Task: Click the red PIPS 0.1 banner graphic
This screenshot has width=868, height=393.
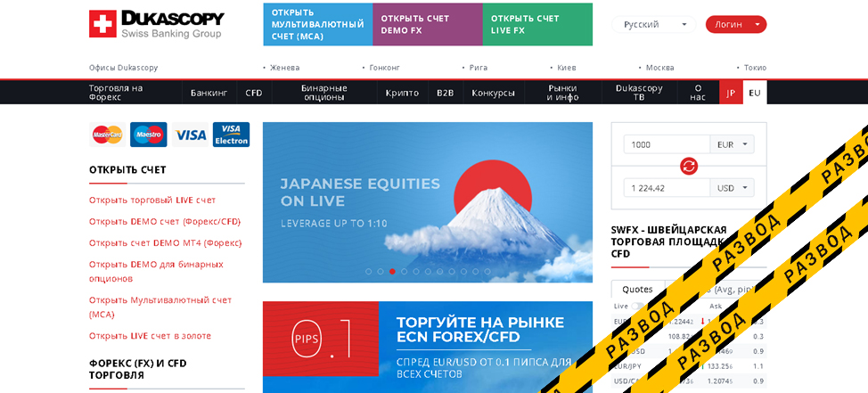Action: [321, 340]
